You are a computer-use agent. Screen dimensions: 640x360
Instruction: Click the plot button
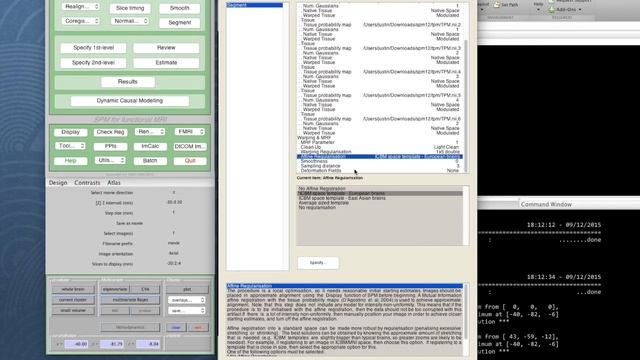click(x=187, y=289)
